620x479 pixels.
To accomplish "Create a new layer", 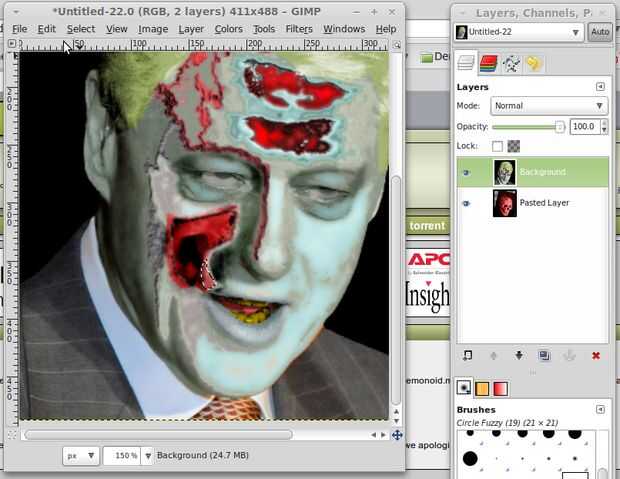I will (x=467, y=355).
